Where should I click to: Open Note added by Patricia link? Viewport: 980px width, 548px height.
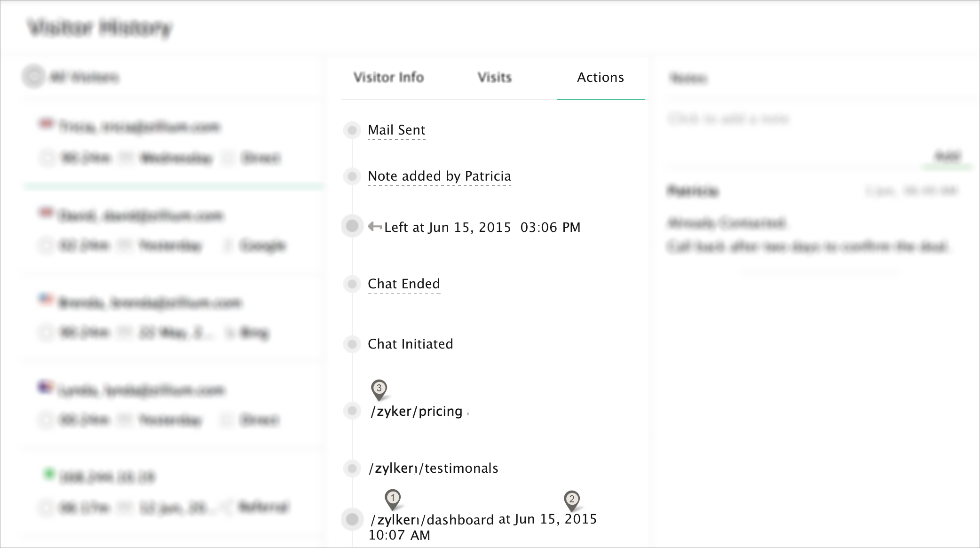(x=439, y=176)
